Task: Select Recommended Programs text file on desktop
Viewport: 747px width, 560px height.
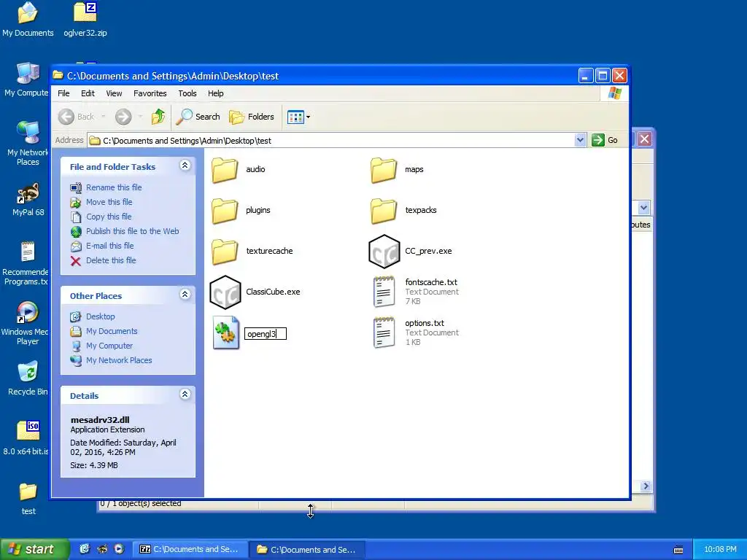Action: 26,263
